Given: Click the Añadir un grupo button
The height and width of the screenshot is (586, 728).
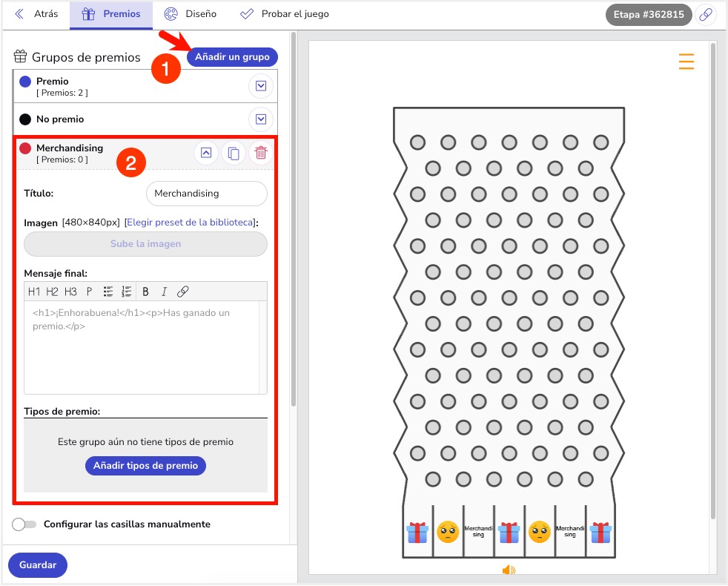Looking at the screenshot, I should 232,57.
